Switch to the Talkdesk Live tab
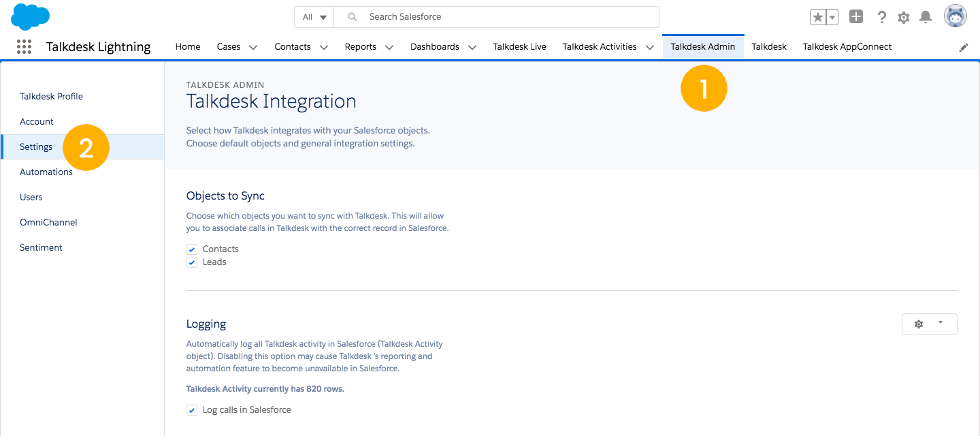This screenshot has width=980, height=436. coord(520,47)
